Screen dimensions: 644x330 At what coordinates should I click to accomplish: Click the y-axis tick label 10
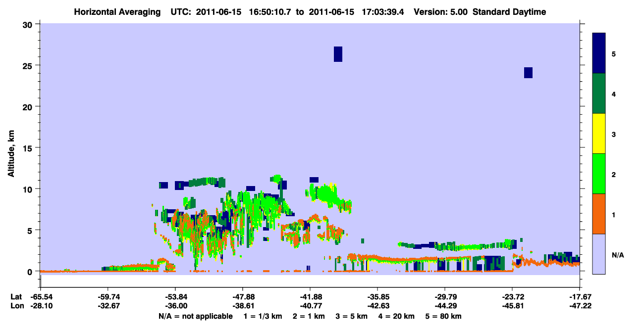pyautogui.click(x=29, y=189)
